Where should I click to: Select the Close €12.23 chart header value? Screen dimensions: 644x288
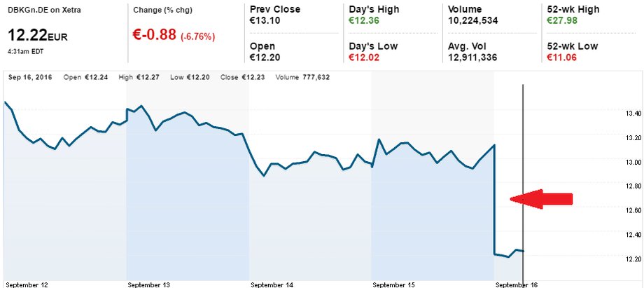pyautogui.click(x=242, y=77)
